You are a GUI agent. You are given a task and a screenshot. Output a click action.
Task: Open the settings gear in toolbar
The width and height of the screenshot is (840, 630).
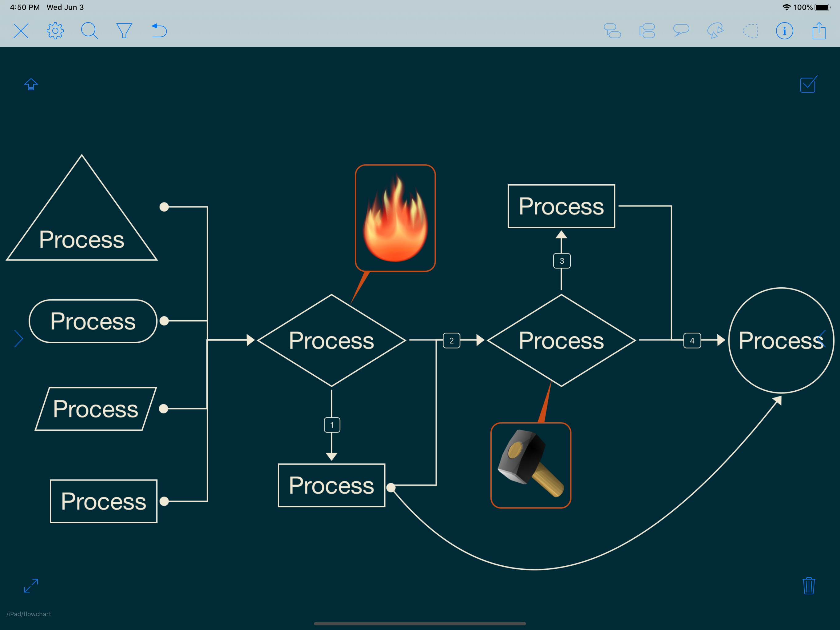pos(55,31)
